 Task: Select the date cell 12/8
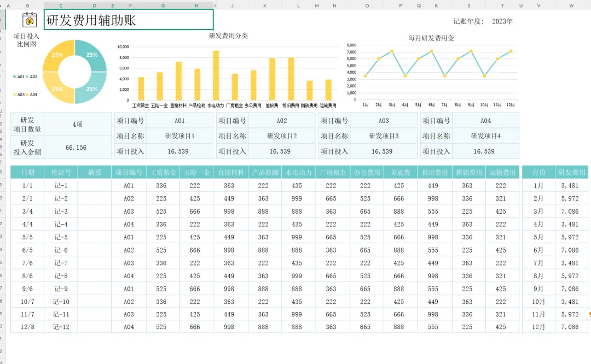27,327
